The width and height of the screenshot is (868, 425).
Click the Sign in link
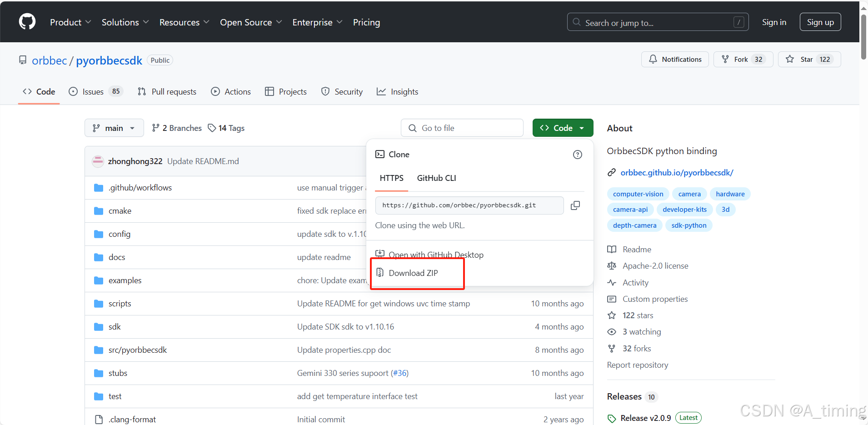coord(774,22)
